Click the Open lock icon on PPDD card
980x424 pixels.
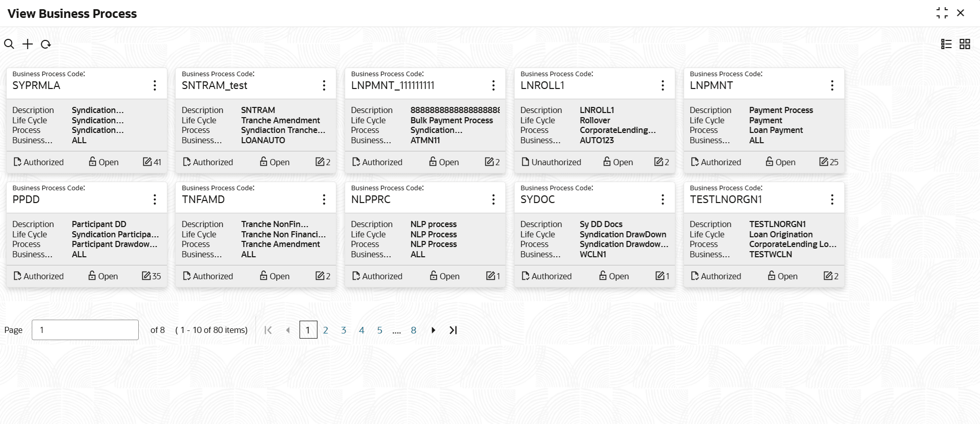pos(92,276)
